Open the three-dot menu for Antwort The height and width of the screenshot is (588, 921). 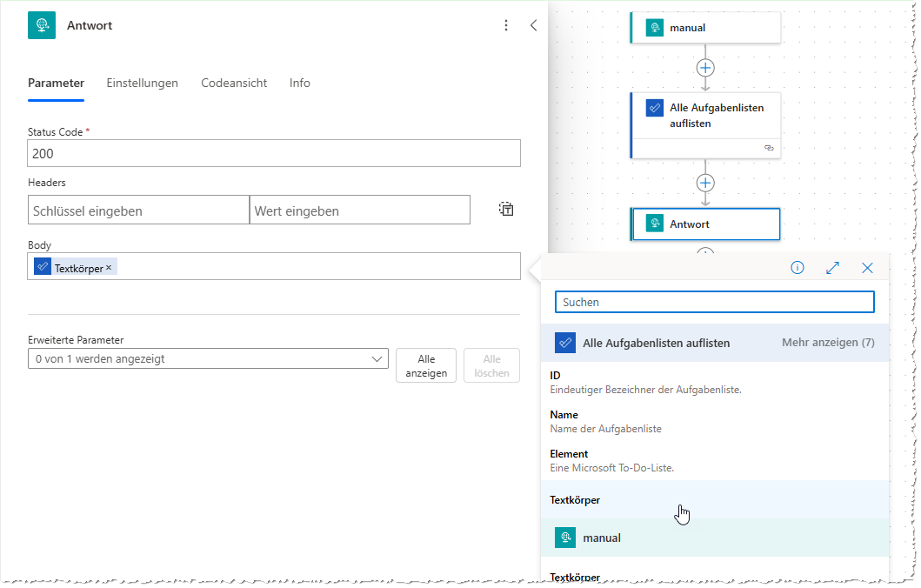[506, 26]
